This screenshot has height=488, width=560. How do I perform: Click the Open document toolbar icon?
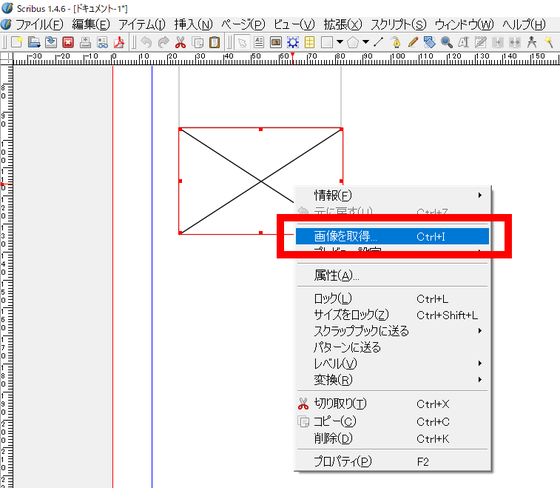(x=34, y=43)
